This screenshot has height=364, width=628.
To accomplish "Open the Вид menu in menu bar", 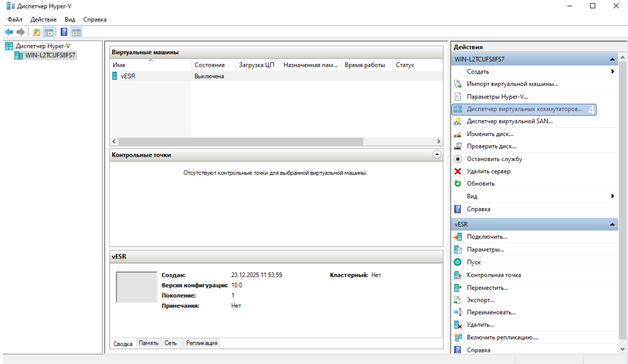I will 70,19.
